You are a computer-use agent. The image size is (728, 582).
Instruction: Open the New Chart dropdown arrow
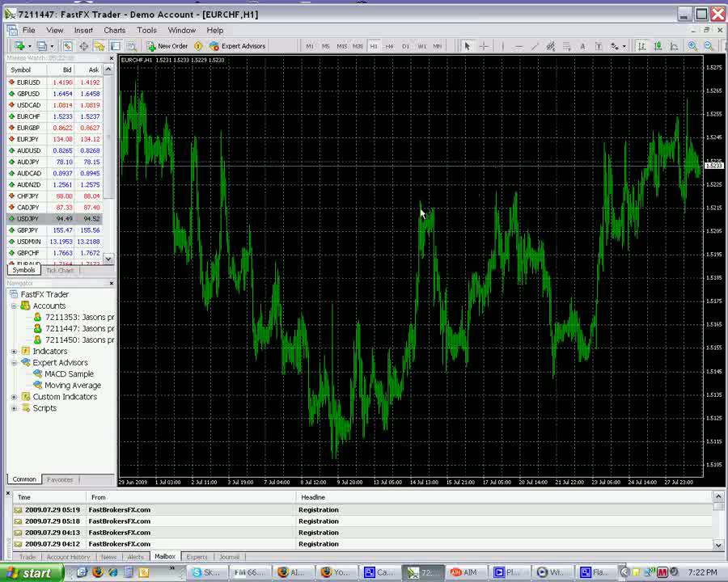pyautogui.click(x=30, y=46)
